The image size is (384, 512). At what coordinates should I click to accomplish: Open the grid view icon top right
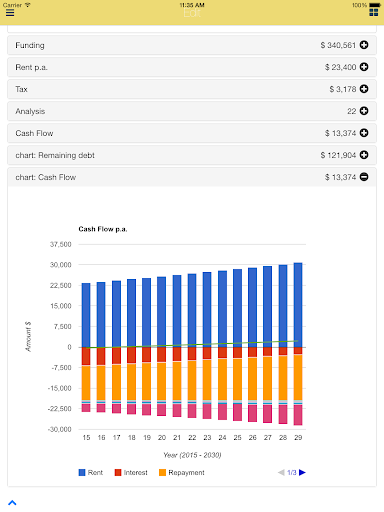pos(374,12)
